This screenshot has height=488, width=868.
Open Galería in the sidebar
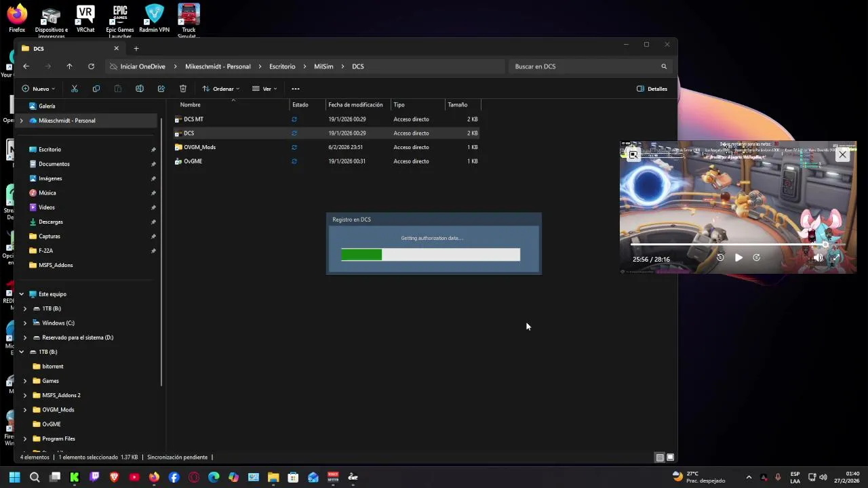(x=47, y=106)
